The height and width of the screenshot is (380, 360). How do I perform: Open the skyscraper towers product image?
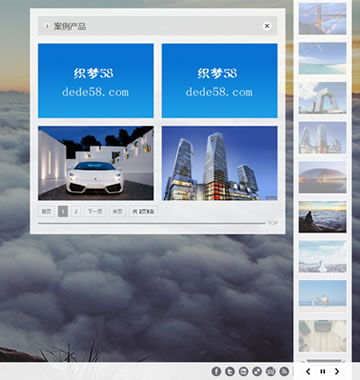pyautogui.click(x=220, y=163)
